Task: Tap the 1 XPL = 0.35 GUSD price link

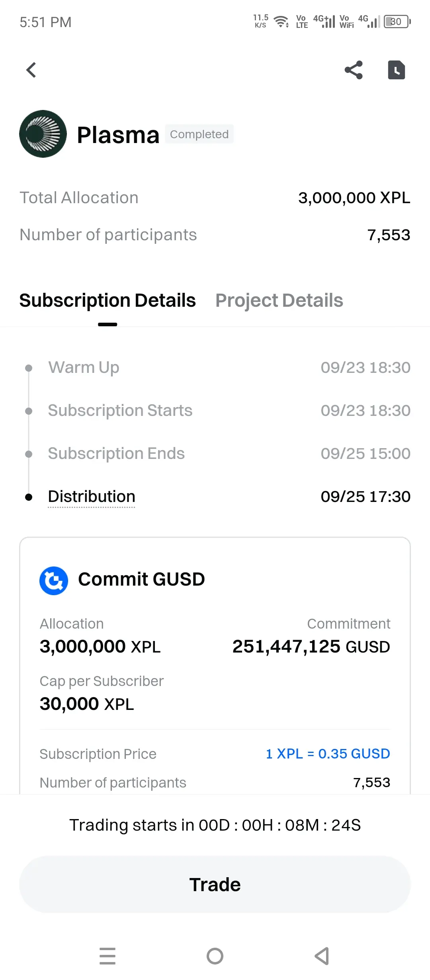Action: (x=328, y=754)
